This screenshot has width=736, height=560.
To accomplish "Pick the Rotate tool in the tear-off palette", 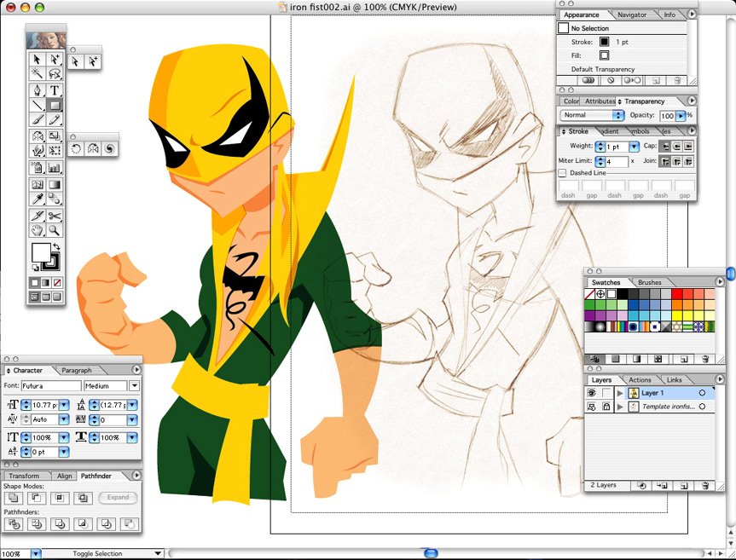I will pos(76,148).
